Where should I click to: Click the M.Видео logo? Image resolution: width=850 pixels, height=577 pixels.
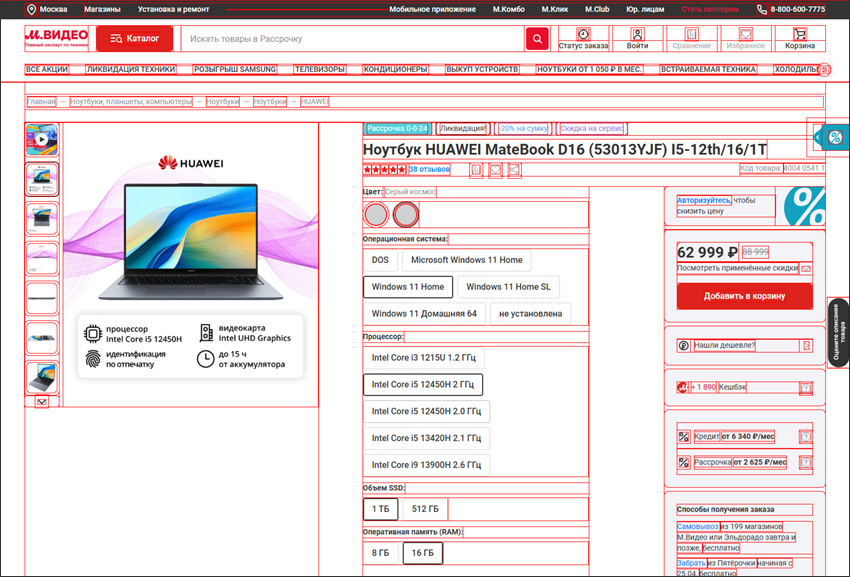click(x=56, y=39)
